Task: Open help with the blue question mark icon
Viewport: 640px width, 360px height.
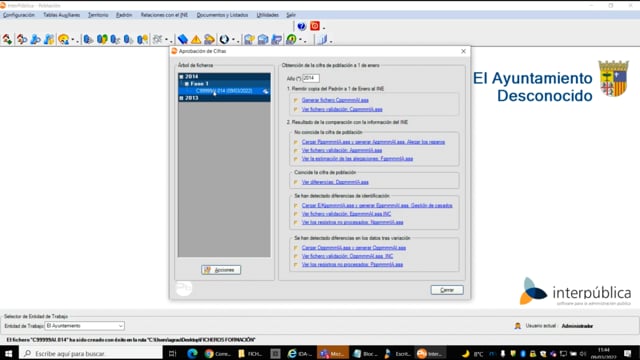Action: pyautogui.click(x=301, y=26)
